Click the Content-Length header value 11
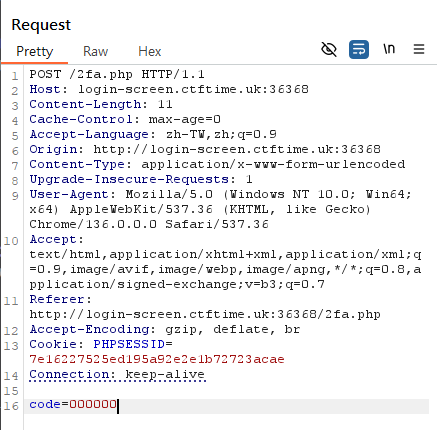437x430 pixels. click(165, 104)
